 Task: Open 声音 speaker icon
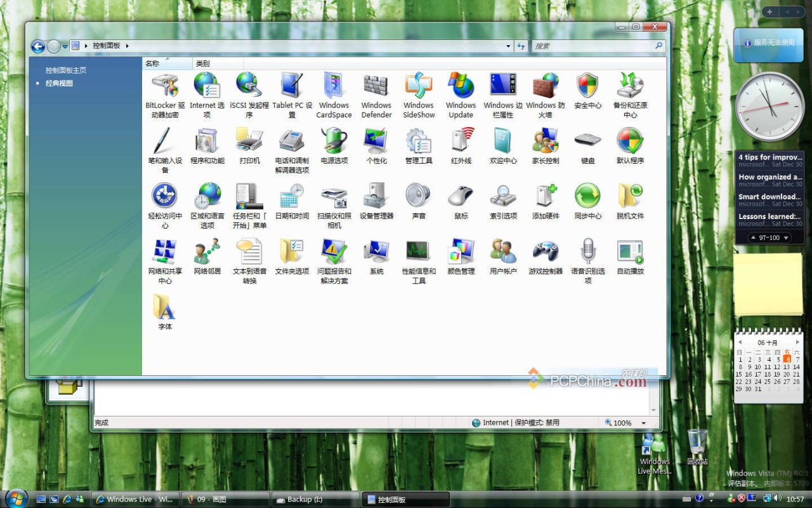coord(419,196)
